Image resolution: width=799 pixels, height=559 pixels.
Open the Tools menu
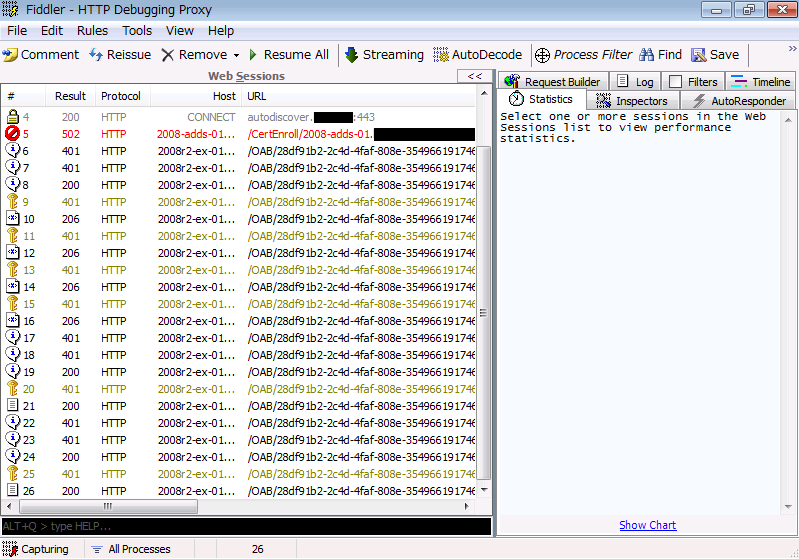(x=137, y=31)
